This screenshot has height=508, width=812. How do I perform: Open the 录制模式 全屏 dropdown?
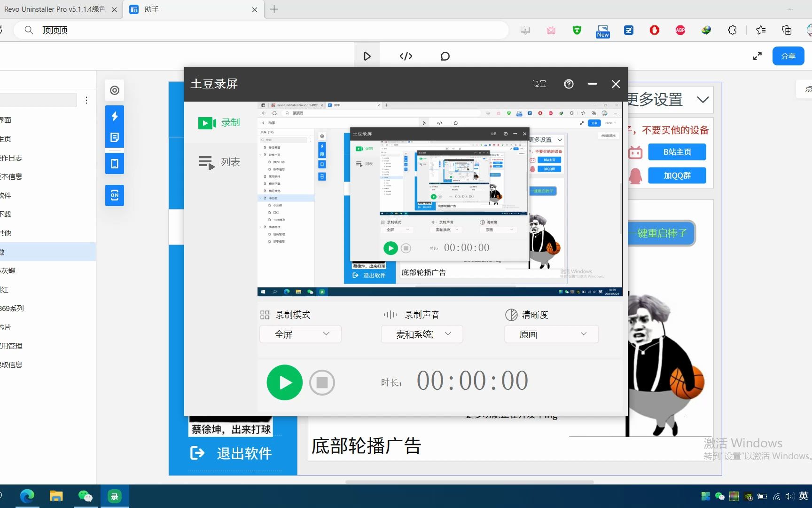click(300, 334)
